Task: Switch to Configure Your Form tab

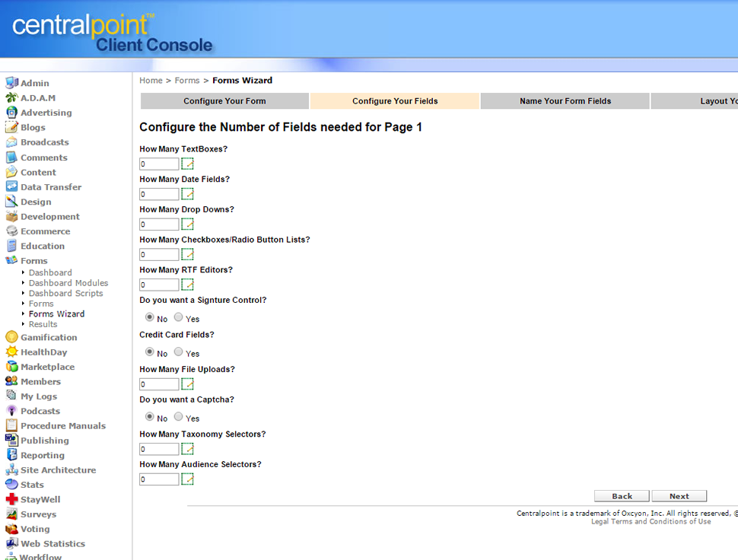Action: point(224,101)
